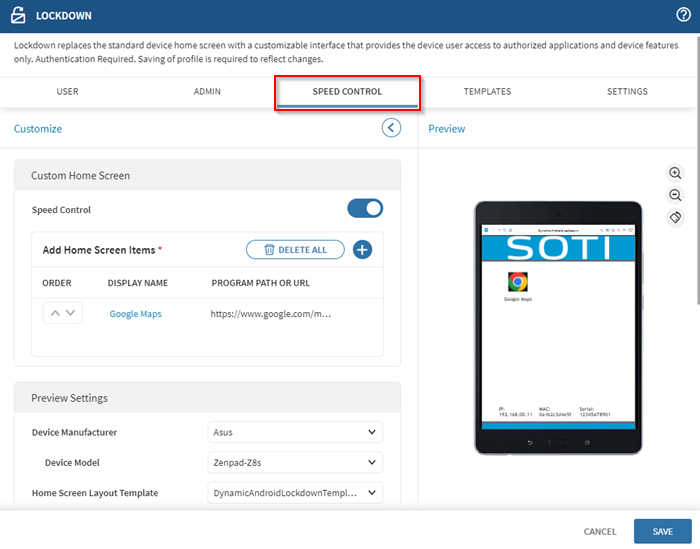Click the vertical scrollbar on right
700x549 pixels.
[x=695, y=200]
